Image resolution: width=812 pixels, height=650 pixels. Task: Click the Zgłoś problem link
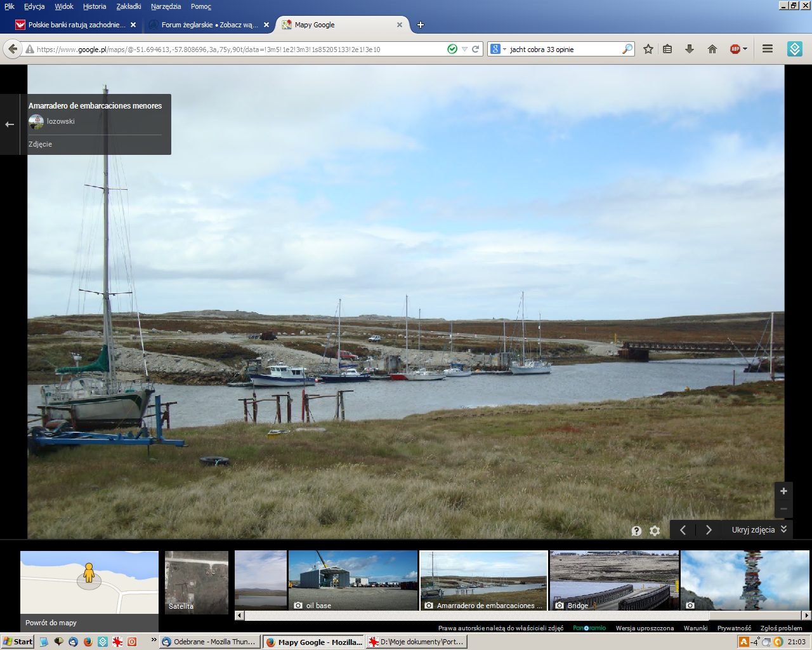click(781, 628)
